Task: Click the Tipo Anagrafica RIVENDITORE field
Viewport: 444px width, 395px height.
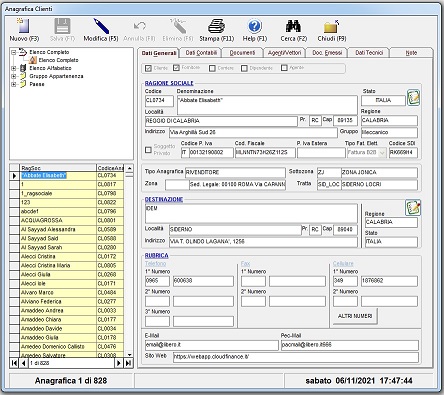Action: click(x=235, y=173)
